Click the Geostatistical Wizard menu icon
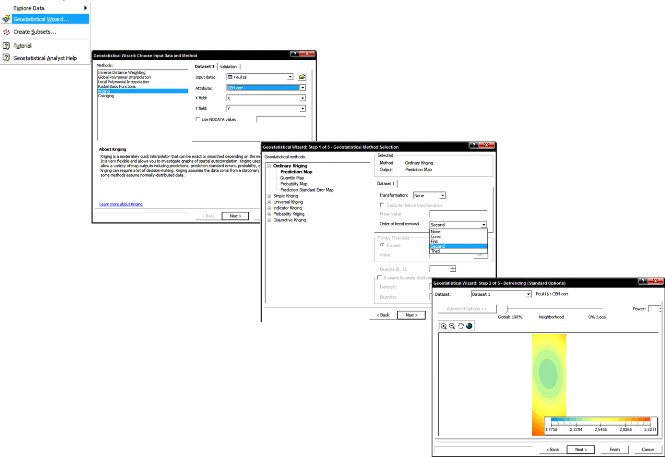 point(7,19)
